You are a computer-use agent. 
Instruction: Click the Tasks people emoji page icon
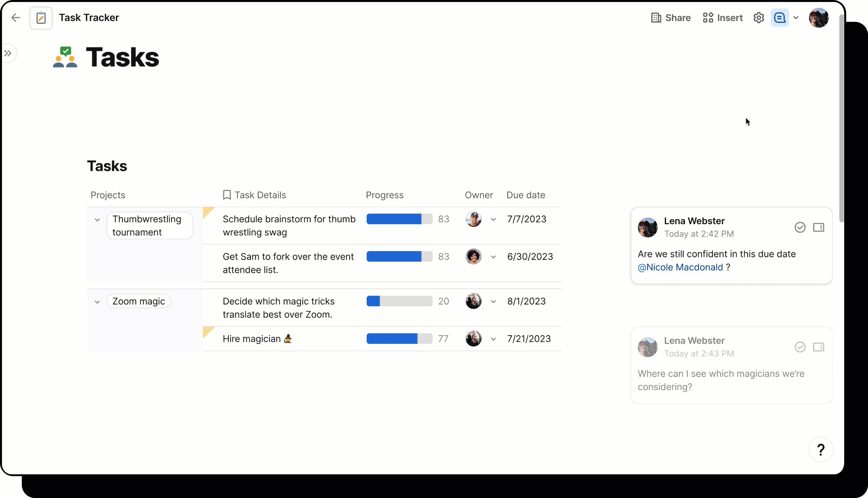point(65,57)
